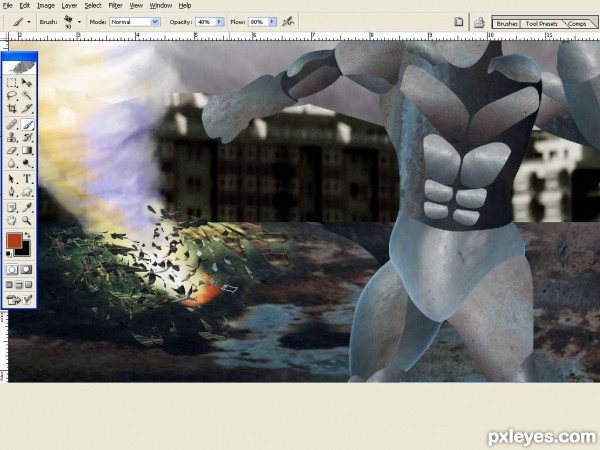Screen dimensions: 600x450
Task: Click the Photoshop feather logo in toolbox
Action: click(x=20, y=67)
